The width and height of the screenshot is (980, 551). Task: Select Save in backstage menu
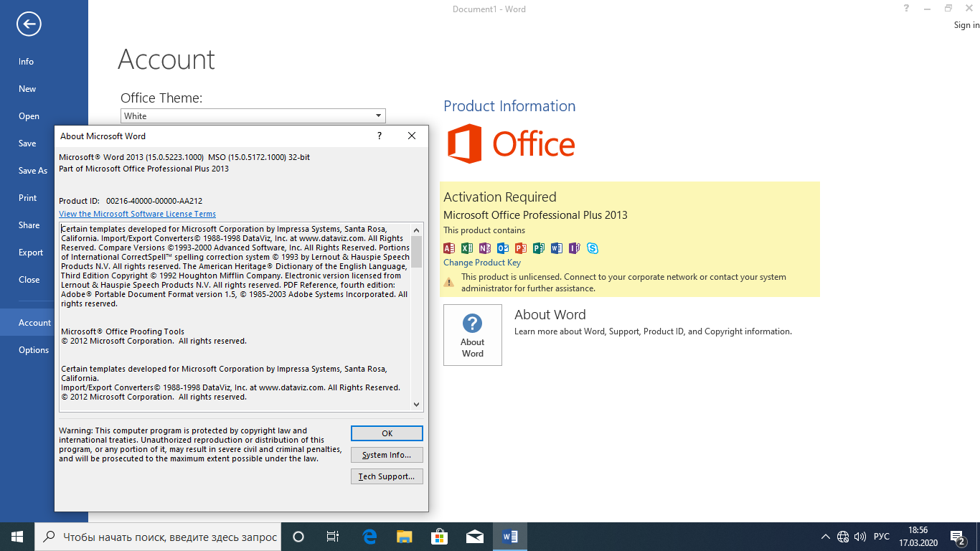[x=27, y=143]
